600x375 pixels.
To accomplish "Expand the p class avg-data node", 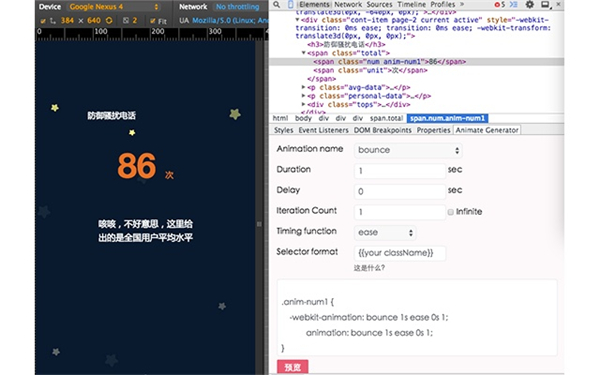I will pyautogui.click(x=303, y=88).
